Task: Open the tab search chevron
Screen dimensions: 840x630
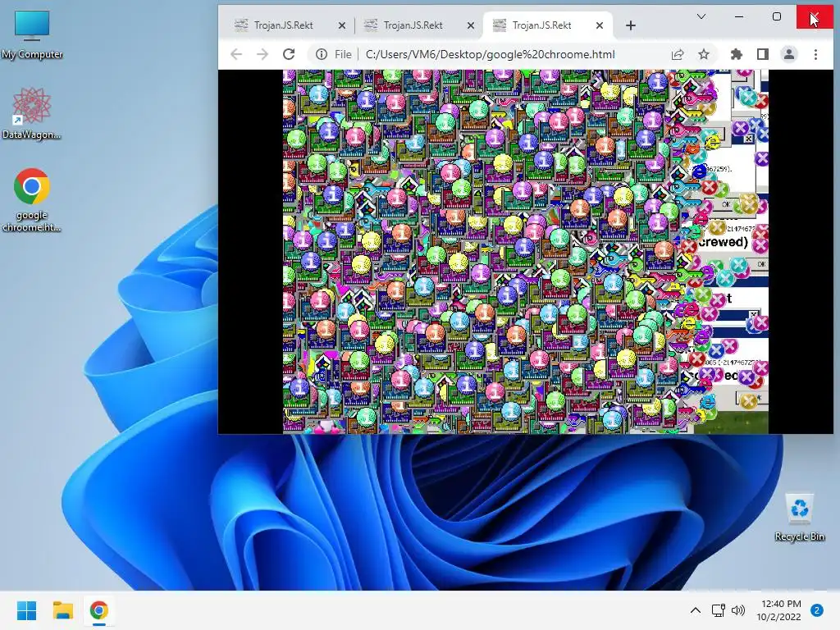Action: (x=701, y=16)
